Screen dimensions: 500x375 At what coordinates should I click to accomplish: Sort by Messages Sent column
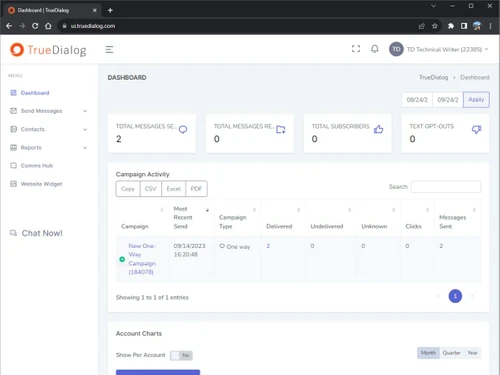click(x=458, y=218)
